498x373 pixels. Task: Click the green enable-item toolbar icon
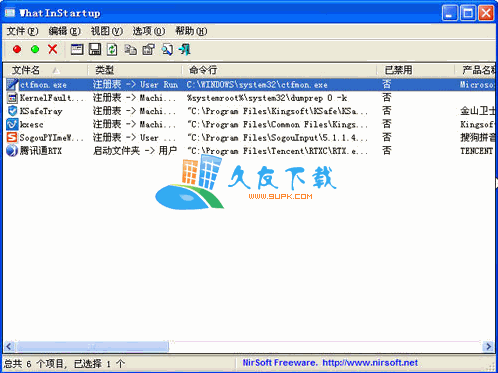coord(35,49)
